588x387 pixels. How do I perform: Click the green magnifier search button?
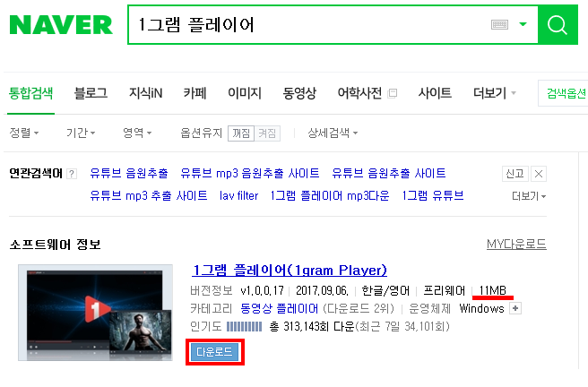(x=558, y=25)
